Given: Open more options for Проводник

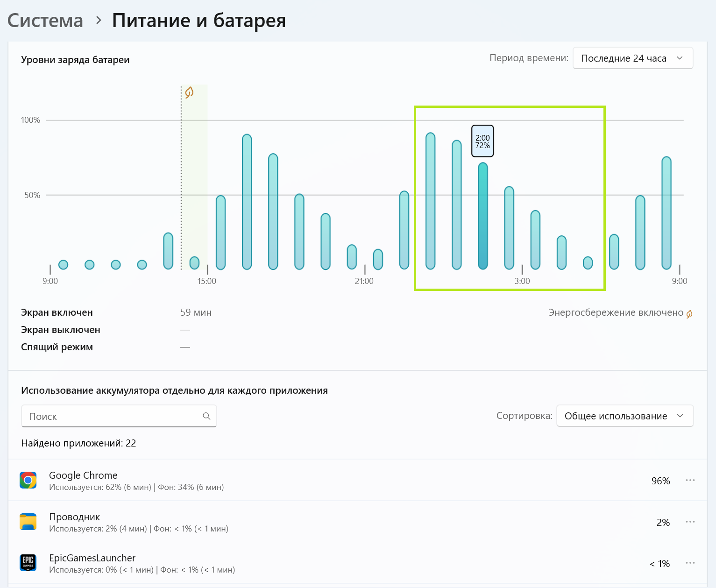Looking at the screenshot, I should (690, 522).
